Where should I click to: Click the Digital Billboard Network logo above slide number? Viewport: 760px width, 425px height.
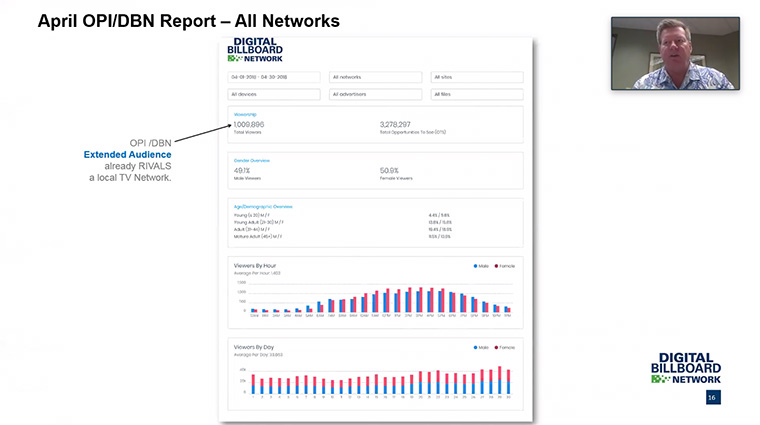pyautogui.click(x=686, y=368)
